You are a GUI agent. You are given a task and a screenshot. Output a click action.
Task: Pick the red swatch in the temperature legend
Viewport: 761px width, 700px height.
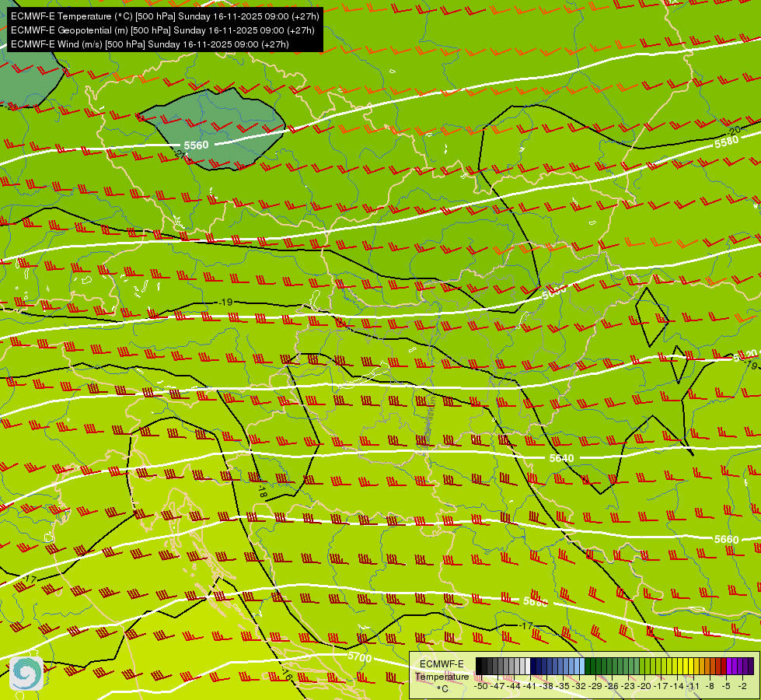724,666
